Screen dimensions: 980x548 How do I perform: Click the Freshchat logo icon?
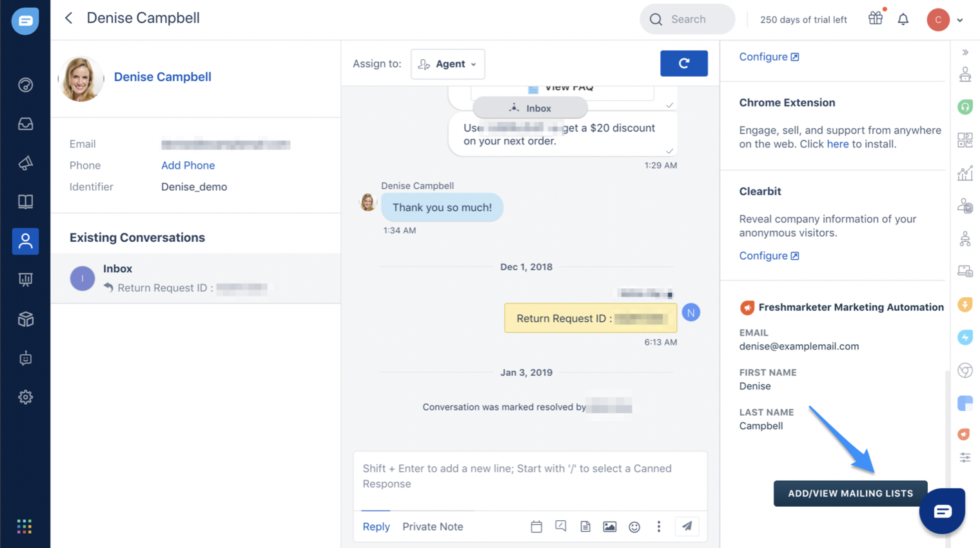pyautogui.click(x=25, y=21)
